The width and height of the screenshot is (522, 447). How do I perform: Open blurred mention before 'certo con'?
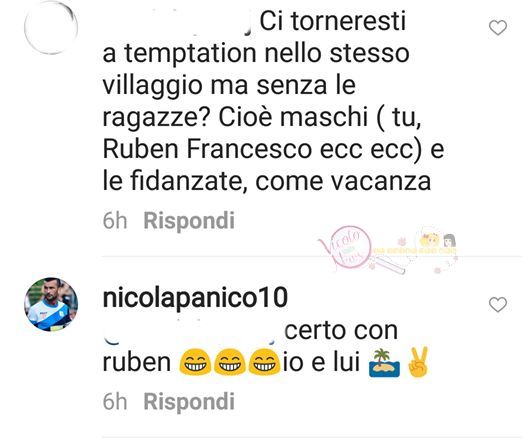[190, 331]
